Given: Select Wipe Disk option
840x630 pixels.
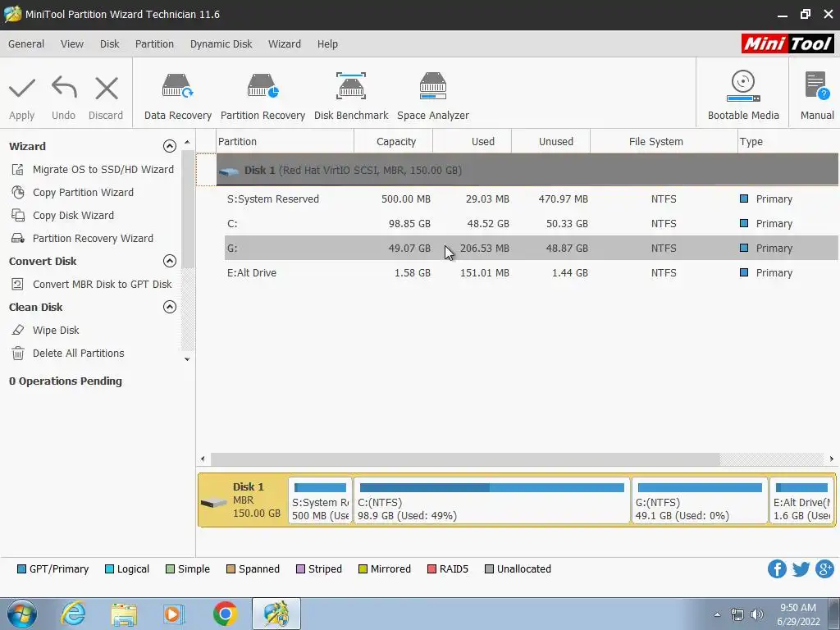Looking at the screenshot, I should coord(56,330).
